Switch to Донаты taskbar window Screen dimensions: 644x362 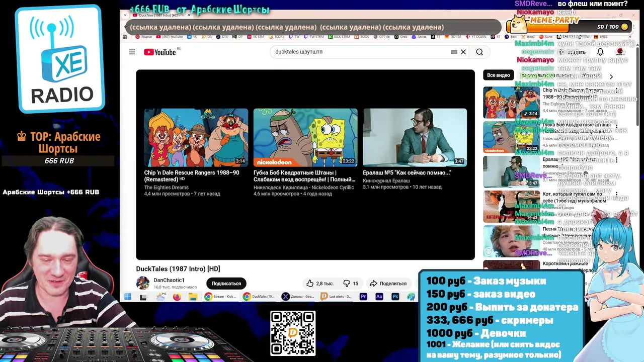pyautogui.click(x=298, y=297)
